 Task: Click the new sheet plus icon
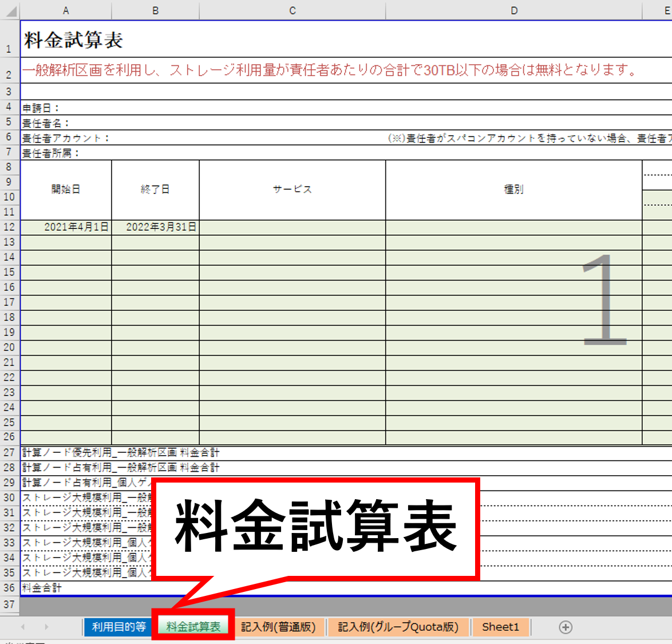(x=565, y=627)
